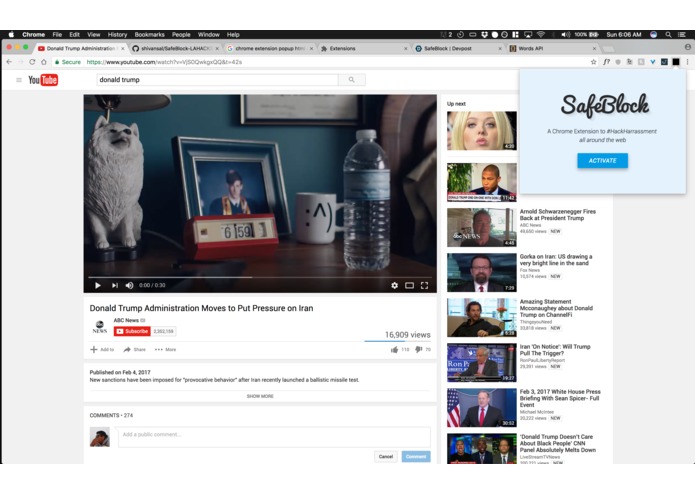
Task: Open the Chrome menu in menu bar
Action: (34, 35)
